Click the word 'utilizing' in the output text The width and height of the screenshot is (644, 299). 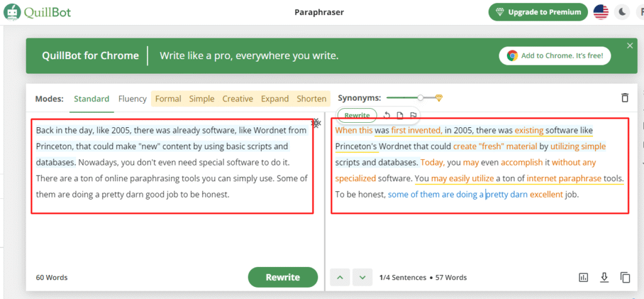pos(564,147)
